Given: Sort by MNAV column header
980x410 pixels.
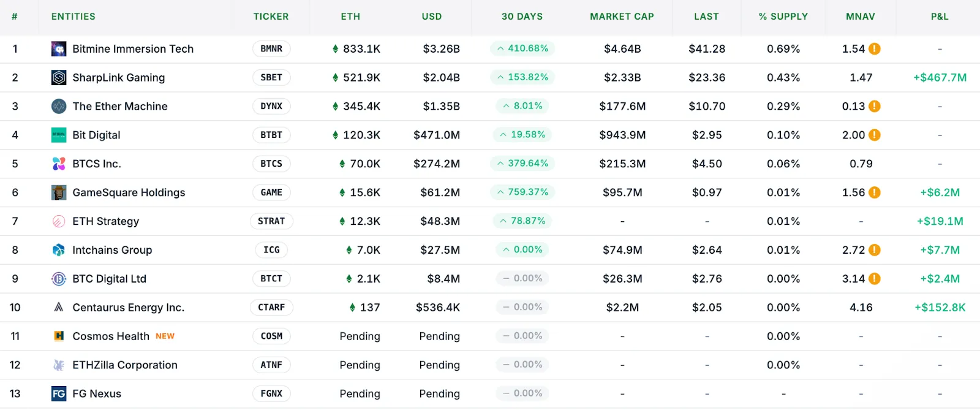Looking at the screenshot, I should click(x=860, y=17).
